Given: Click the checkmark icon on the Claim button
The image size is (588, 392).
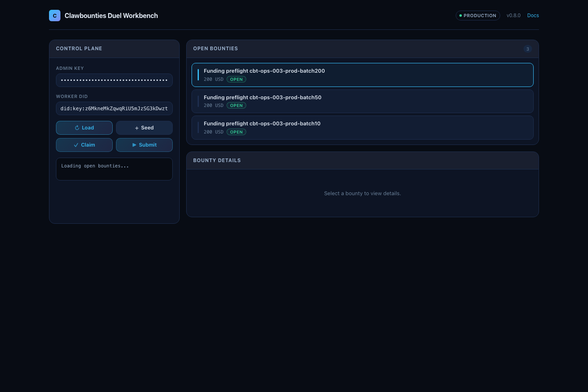Looking at the screenshot, I should coord(76,145).
